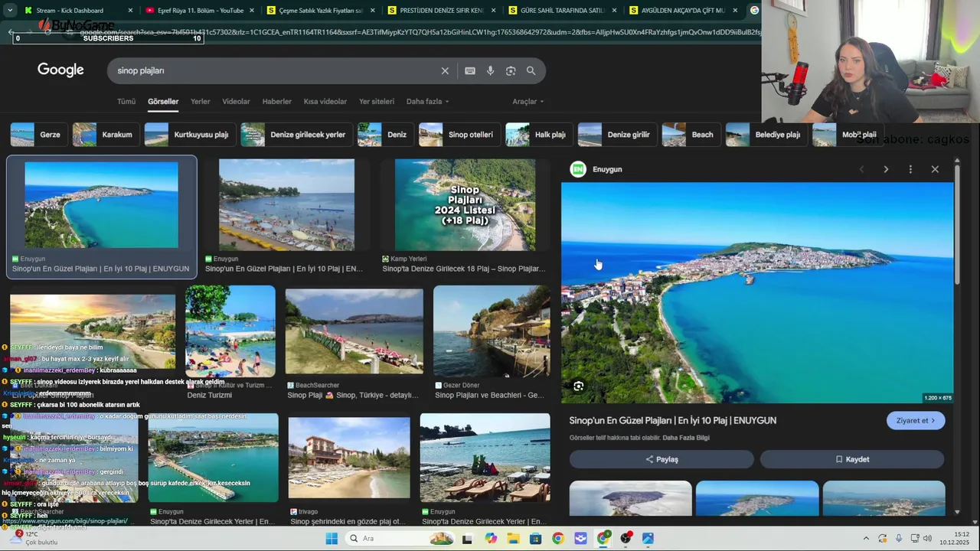Close the Eşref Rüya YouTube tab
The width and height of the screenshot is (980, 551).
[251, 11]
